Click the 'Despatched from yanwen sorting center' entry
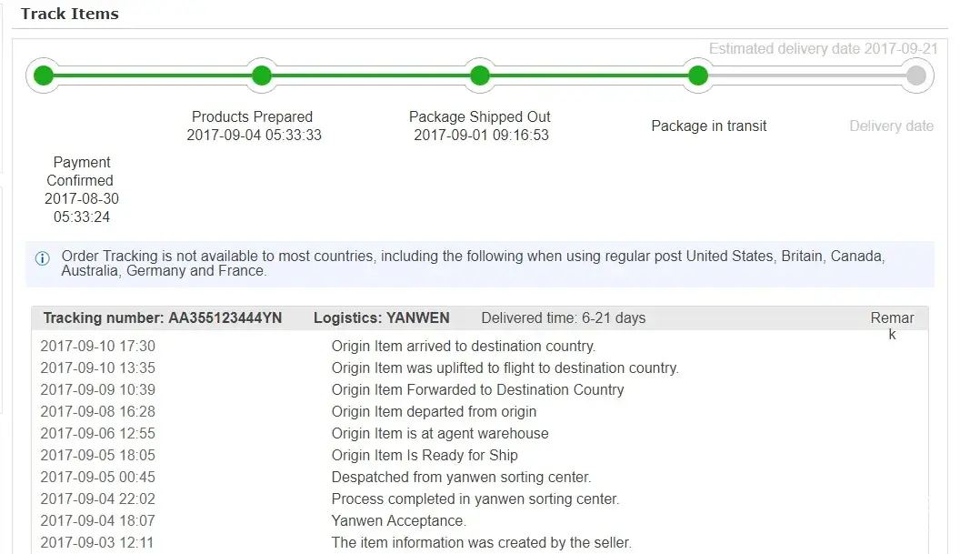The image size is (980, 554). click(461, 477)
